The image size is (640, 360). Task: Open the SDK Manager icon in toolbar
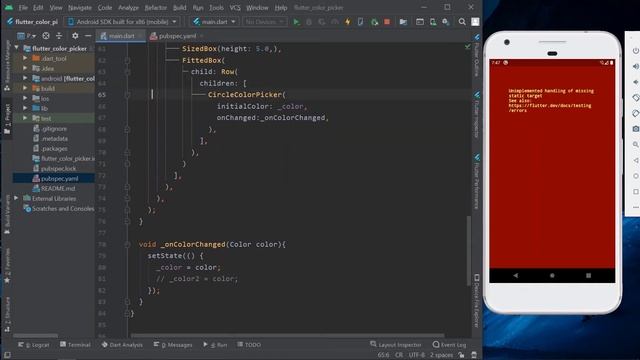click(x=446, y=22)
